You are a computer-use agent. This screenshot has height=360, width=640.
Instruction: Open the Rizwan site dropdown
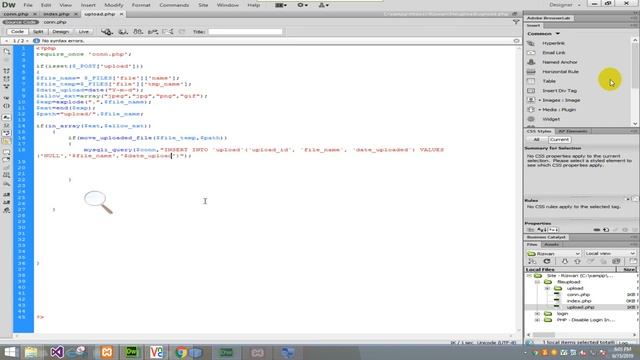pyautogui.click(x=553, y=253)
